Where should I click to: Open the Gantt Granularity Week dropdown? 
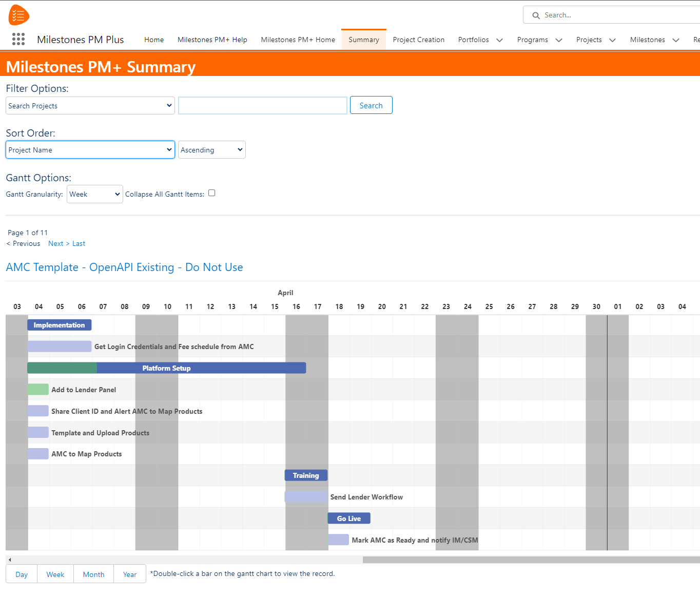(95, 194)
